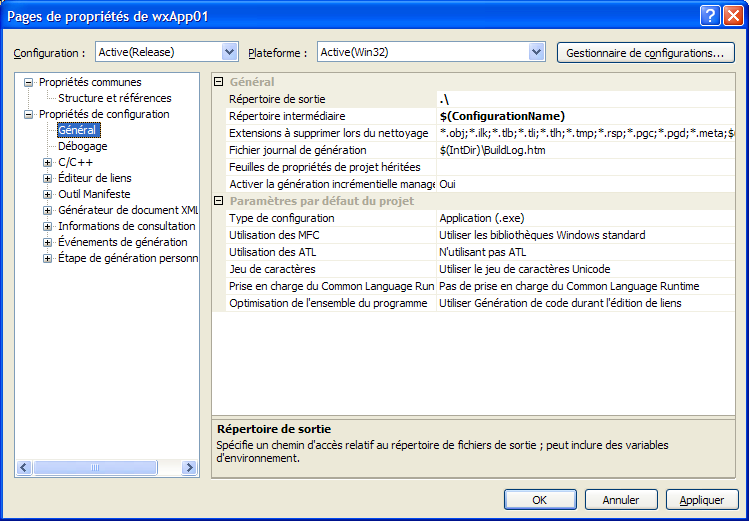Screen dimensions: 749x521
Task: Apply changes with Appliquer button
Action: click(x=702, y=500)
